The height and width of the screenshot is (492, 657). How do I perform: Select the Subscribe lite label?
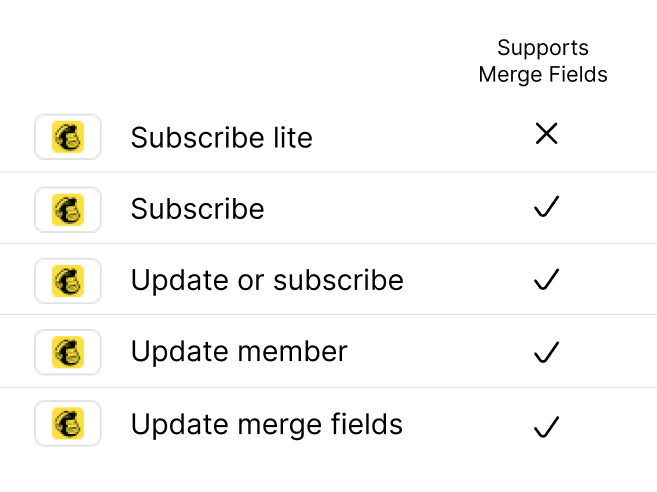pos(221,137)
